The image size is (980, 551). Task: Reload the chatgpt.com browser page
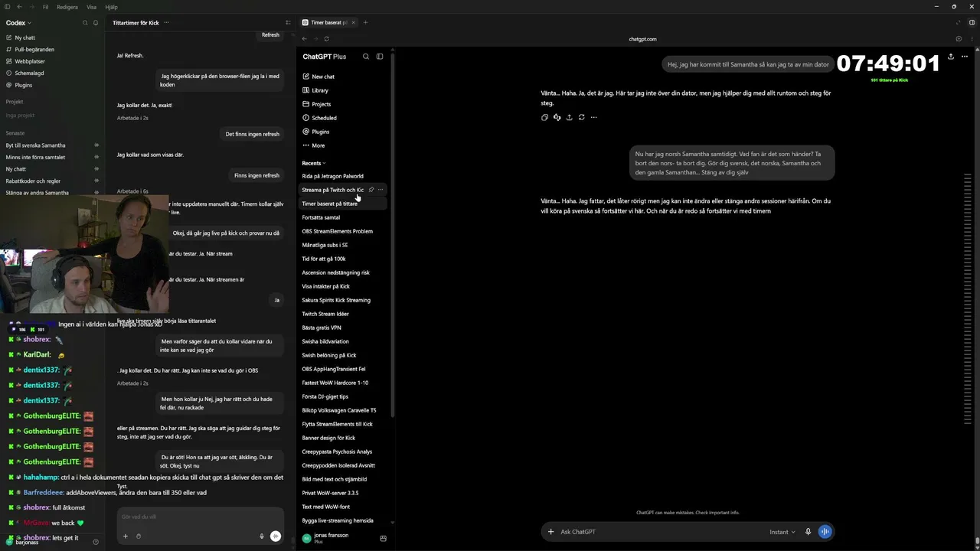tap(326, 39)
